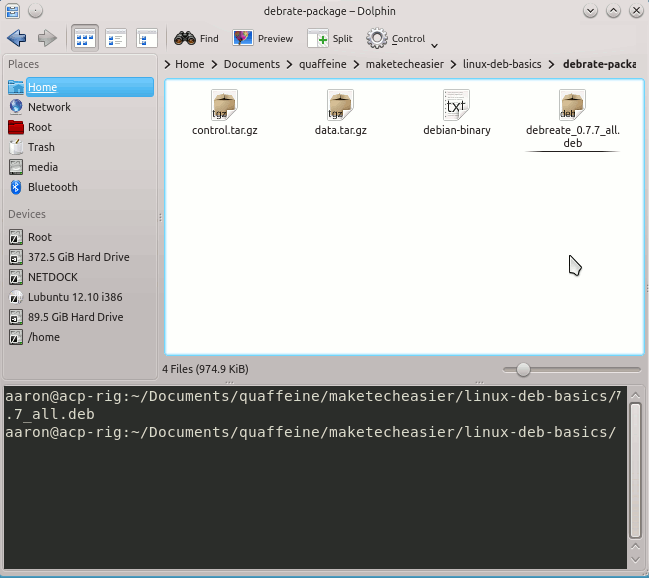The image size is (649, 578).
Task: Click Home in breadcrumb path
Action: (190, 64)
